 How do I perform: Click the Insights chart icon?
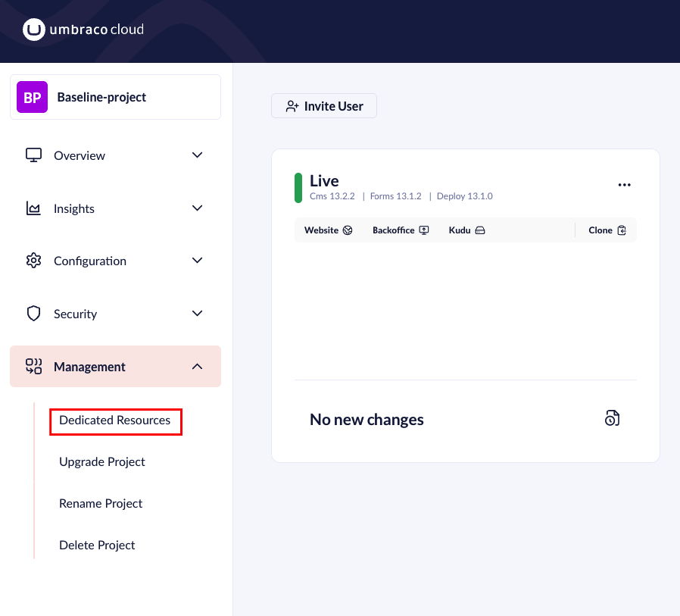click(x=33, y=208)
